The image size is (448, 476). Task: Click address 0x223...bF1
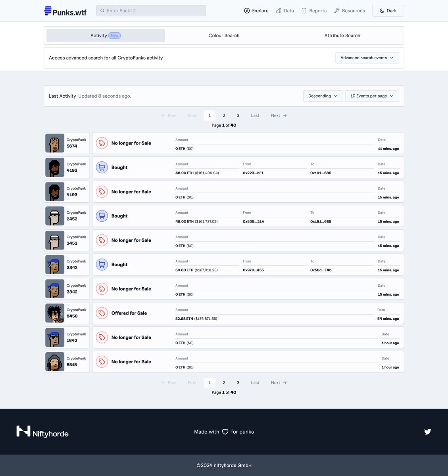(x=253, y=173)
